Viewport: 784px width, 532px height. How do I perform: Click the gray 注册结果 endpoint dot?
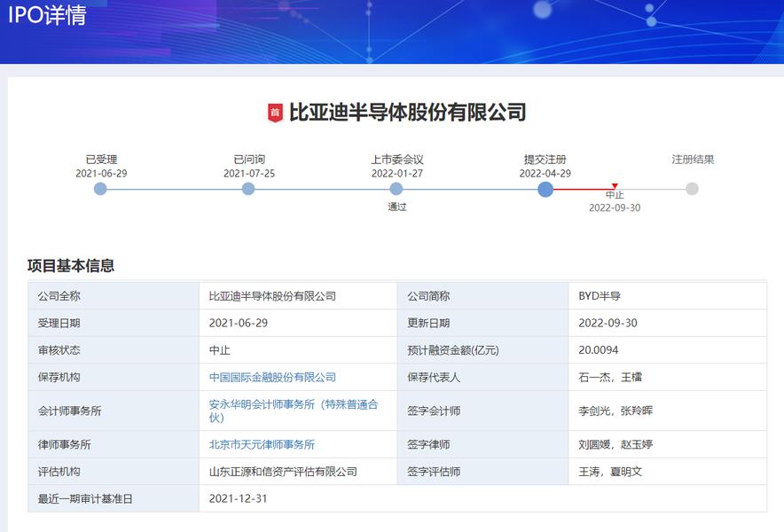[692, 188]
